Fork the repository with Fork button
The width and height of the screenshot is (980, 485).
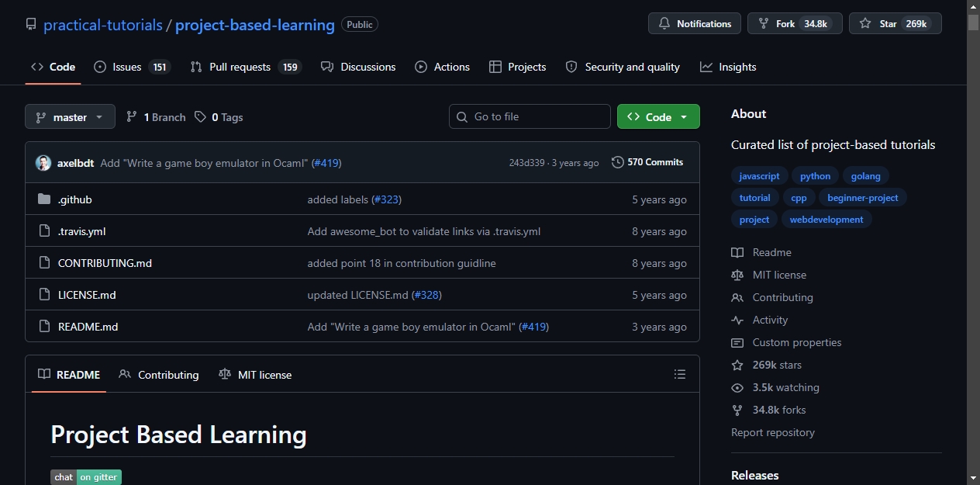pos(795,24)
